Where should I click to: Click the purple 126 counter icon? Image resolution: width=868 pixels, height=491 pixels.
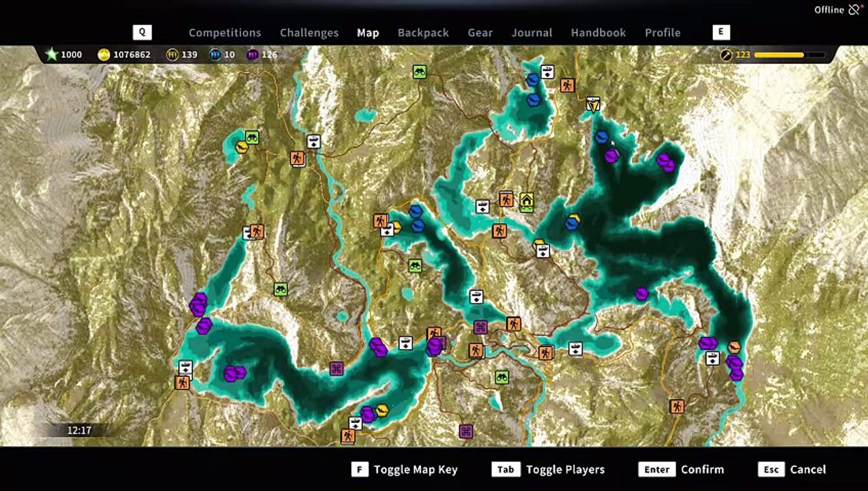253,55
